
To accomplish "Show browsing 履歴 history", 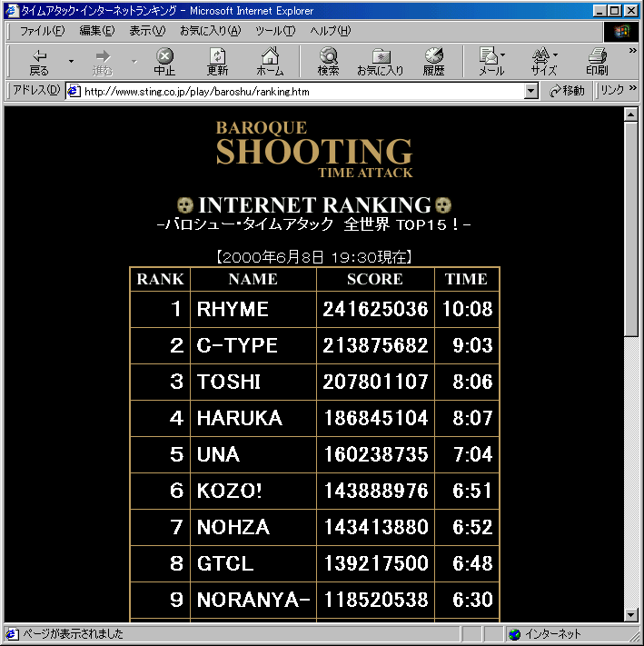I will pyautogui.click(x=433, y=62).
